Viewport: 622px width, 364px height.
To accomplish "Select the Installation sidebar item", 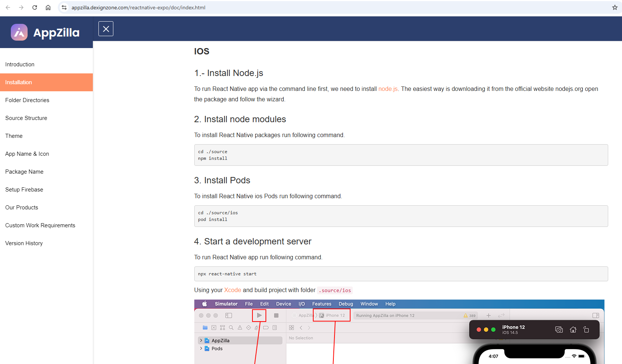I will (46, 82).
